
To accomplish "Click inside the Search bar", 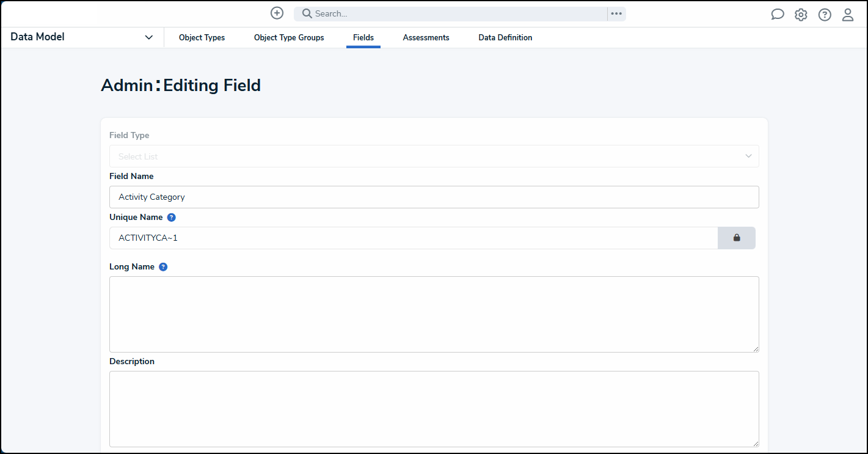I will pyautogui.click(x=428, y=13).
